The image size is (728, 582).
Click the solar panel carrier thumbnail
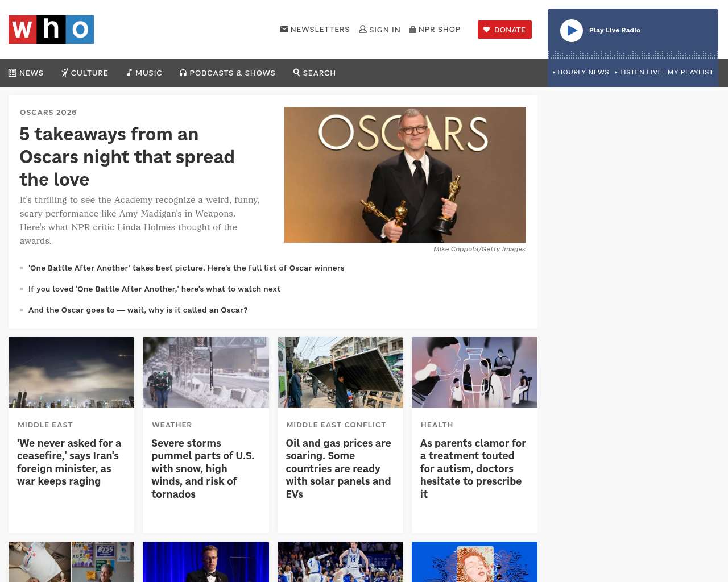(340, 372)
